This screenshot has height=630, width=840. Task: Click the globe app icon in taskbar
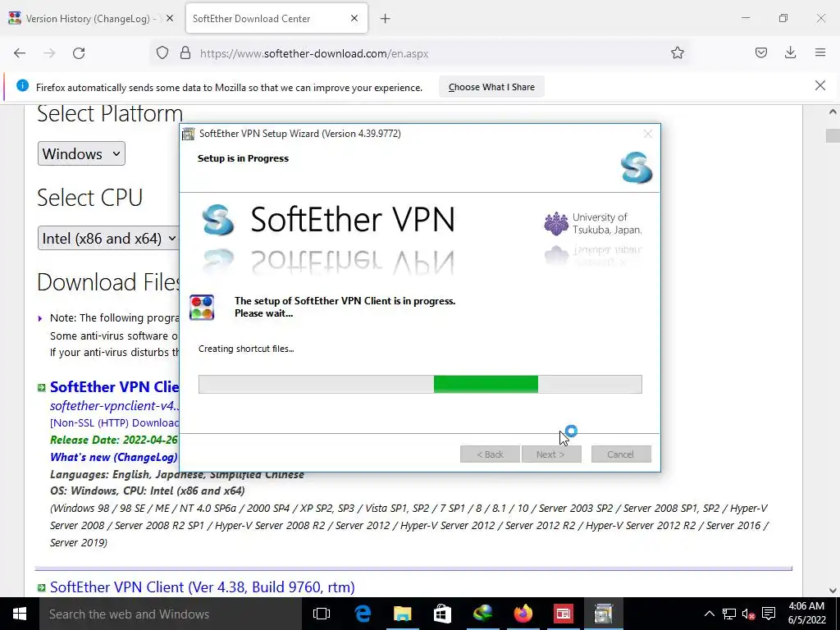[482, 614]
